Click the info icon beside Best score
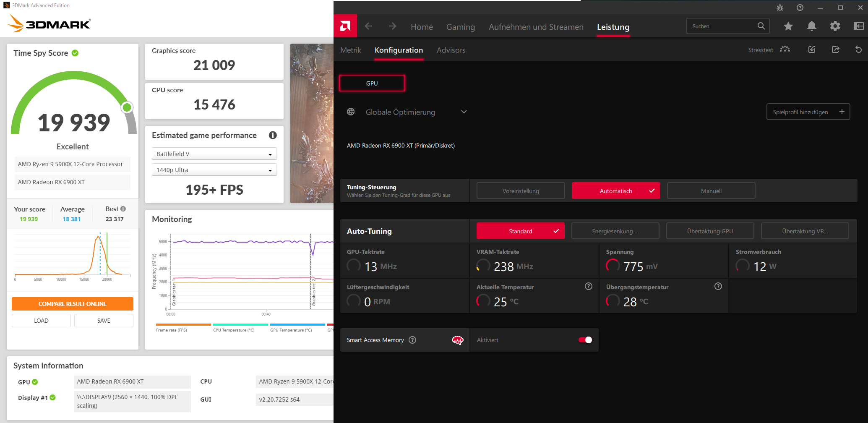 click(x=123, y=209)
